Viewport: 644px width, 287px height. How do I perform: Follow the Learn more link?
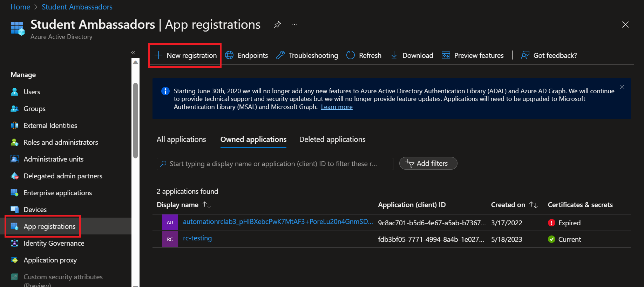337,107
